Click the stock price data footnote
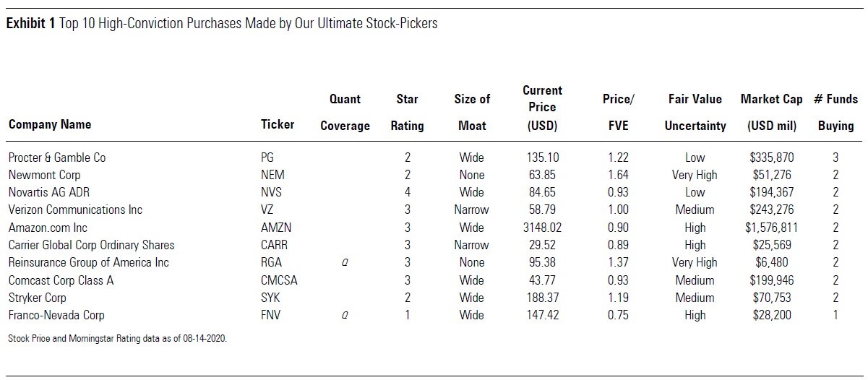The image size is (868, 380). pyautogui.click(x=117, y=338)
